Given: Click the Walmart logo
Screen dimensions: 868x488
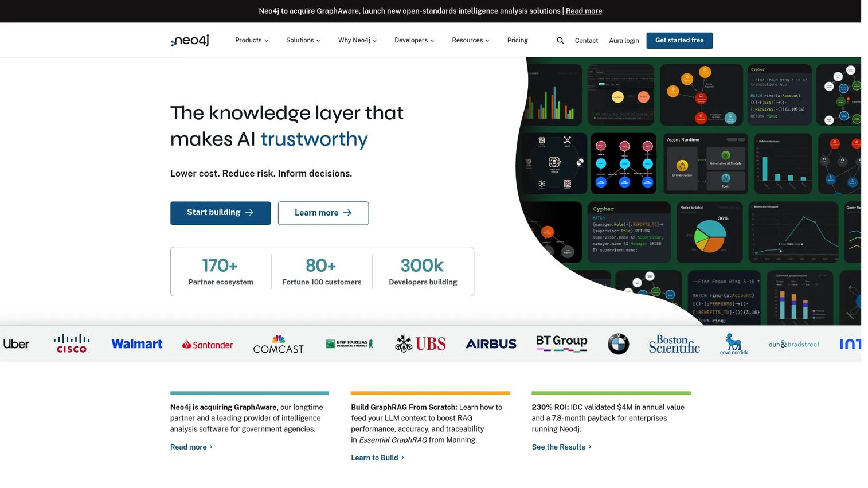Looking at the screenshot, I should click(x=137, y=344).
